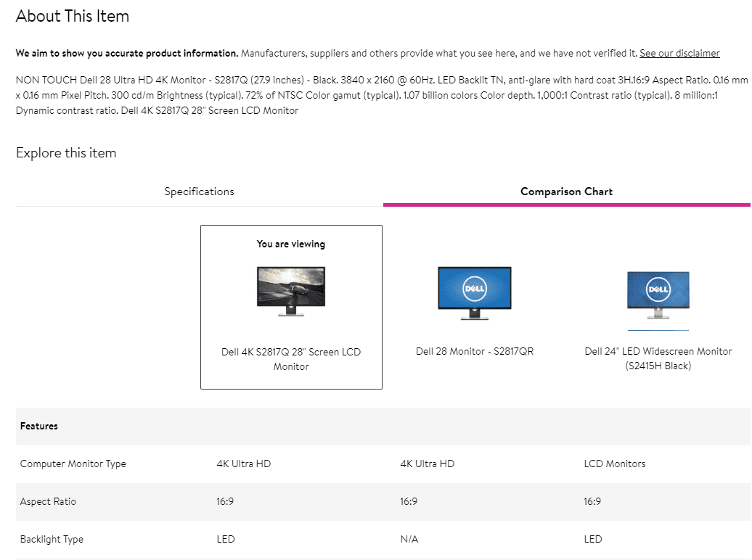Click the Dell 24" S2415H monitor thumbnail
Image resolution: width=752 pixels, height=560 pixels.
[658, 295]
